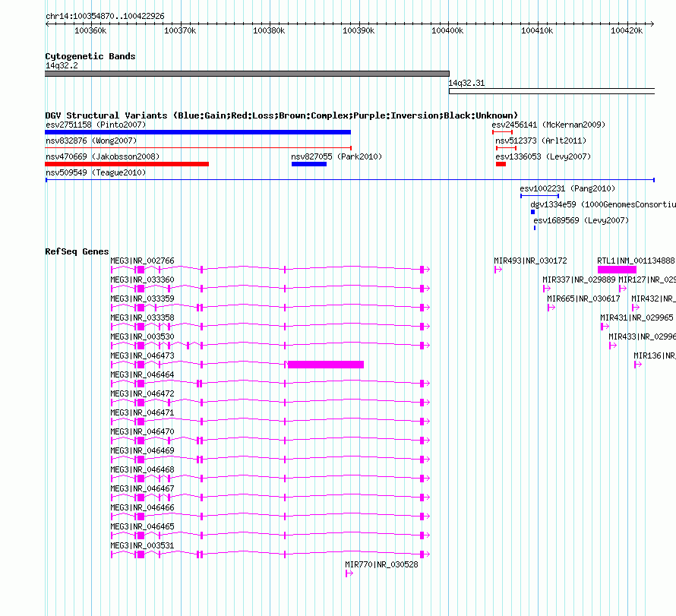Click the MEG3|NR_046473 transcript label

142,356
